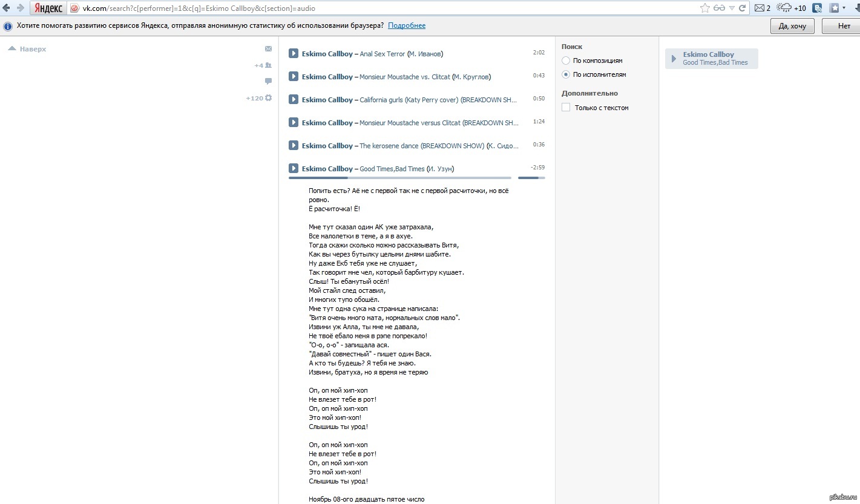Viewport: 860px width, 504px height.
Task: Open the address bar history dropdown arrow
Action: [x=732, y=8]
